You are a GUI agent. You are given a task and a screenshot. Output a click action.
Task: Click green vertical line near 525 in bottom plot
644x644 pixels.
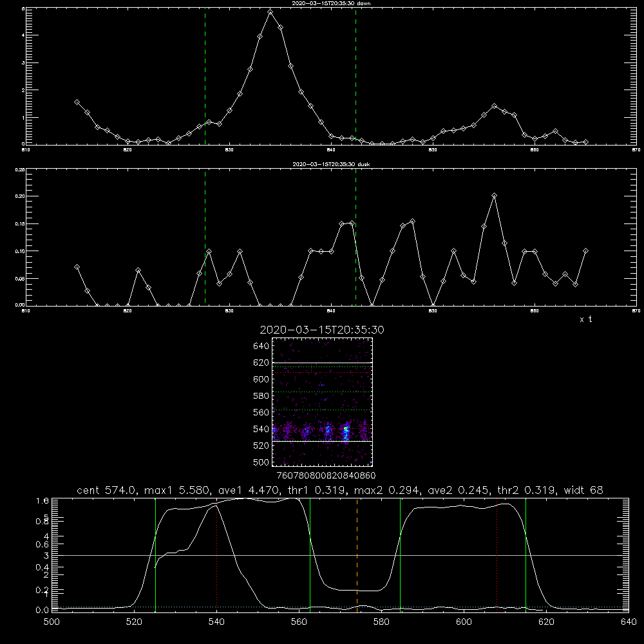tap(155, 554)
